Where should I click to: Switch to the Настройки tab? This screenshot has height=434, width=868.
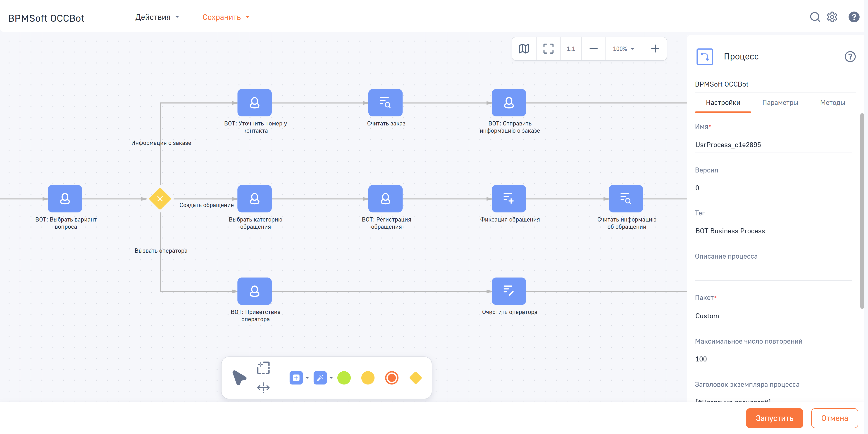723,103
